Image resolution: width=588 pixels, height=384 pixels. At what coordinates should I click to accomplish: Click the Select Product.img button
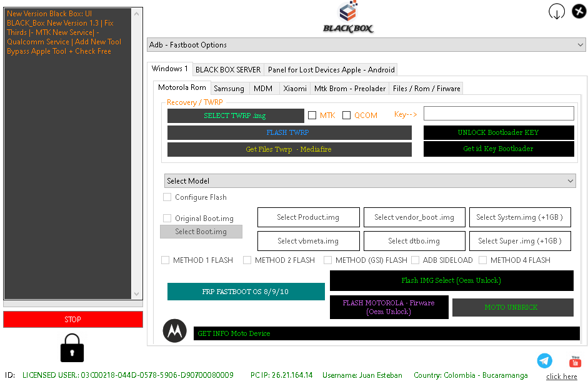308,217
